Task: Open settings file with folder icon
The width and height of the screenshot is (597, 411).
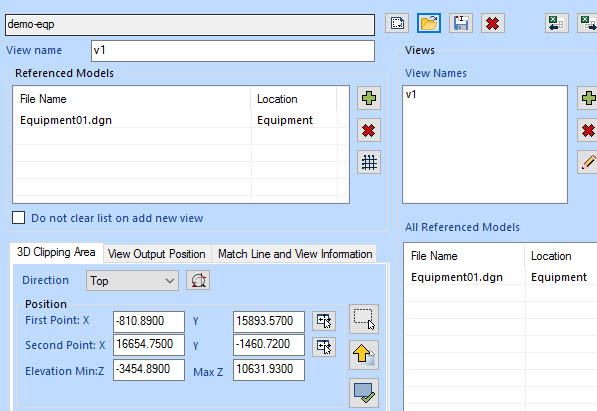Action: click(x=429, y=23)
